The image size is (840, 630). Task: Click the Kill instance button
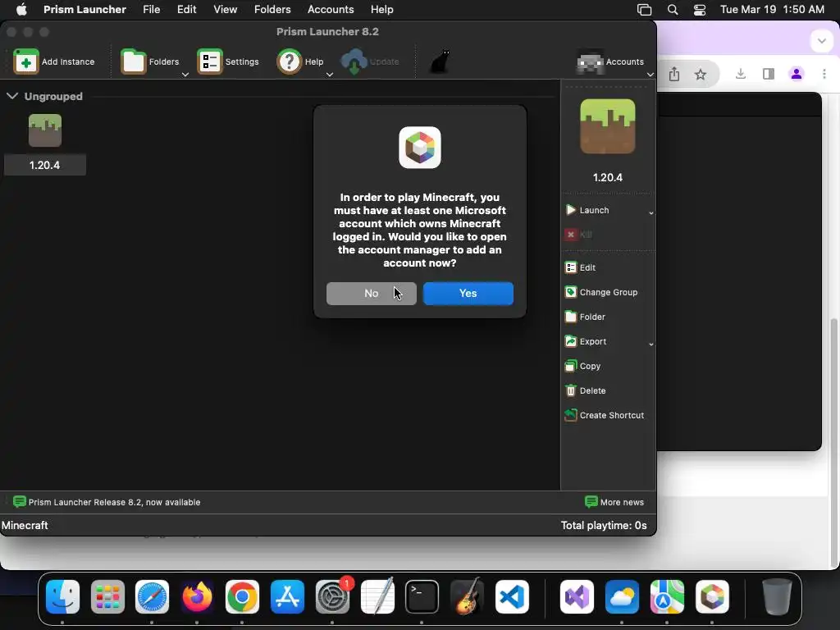point(578,234)
